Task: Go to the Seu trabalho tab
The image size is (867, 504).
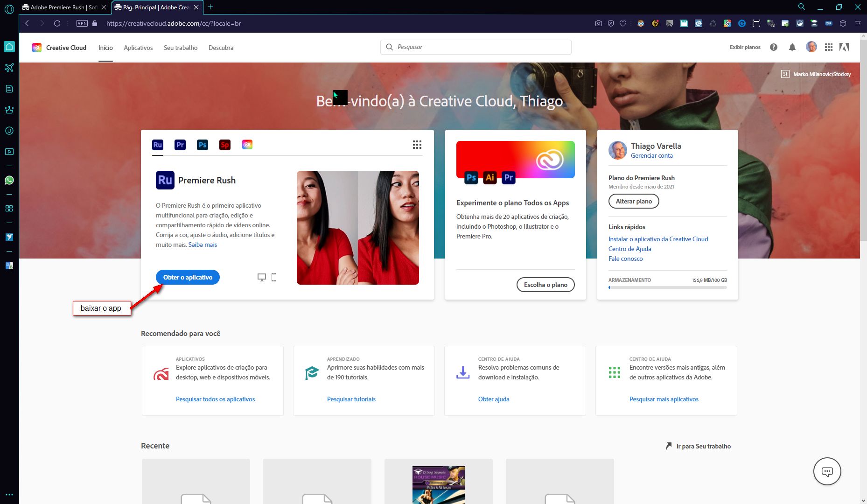Action: pos(181,48)
